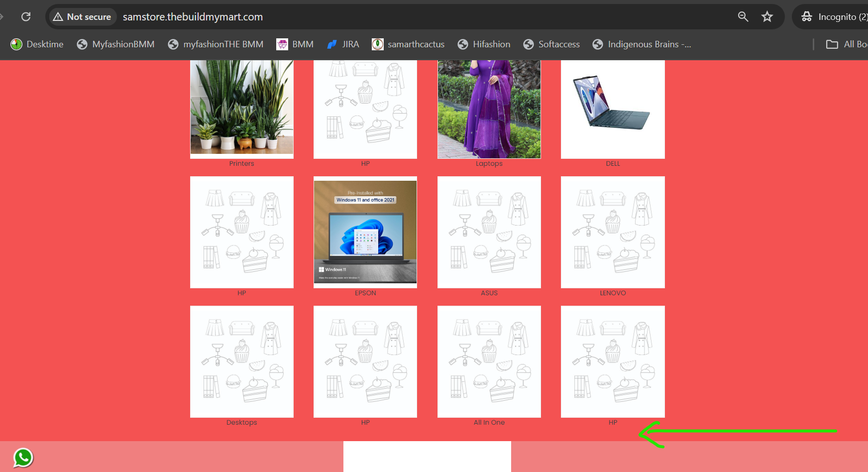Click the HP label left of EPSON
Screen dimensions: 868x472
click(242, 293)
